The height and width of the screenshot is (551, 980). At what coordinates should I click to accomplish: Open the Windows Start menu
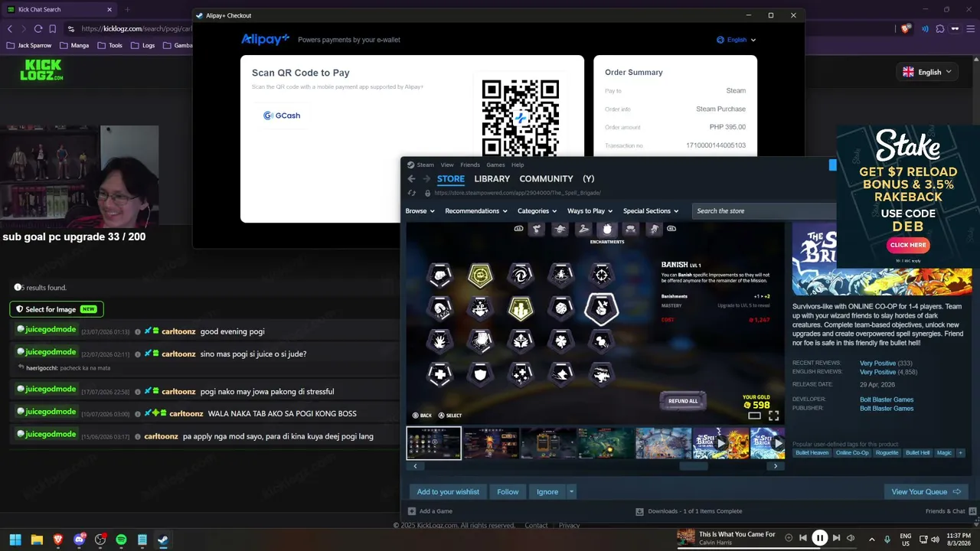15,540
